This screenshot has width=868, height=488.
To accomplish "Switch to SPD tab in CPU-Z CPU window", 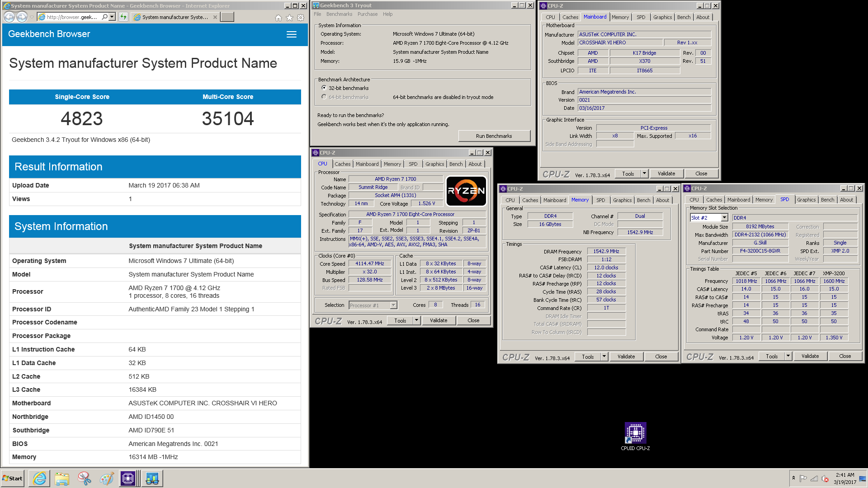I will [413, 164].
